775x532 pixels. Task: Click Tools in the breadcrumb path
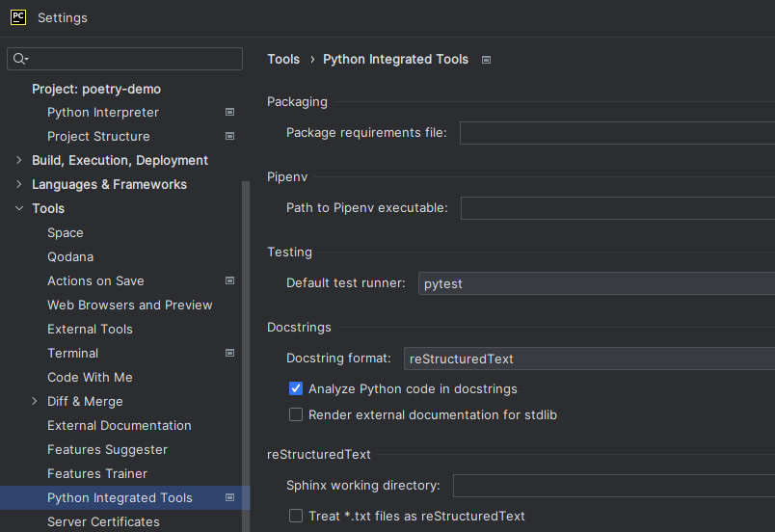point(283,60)
